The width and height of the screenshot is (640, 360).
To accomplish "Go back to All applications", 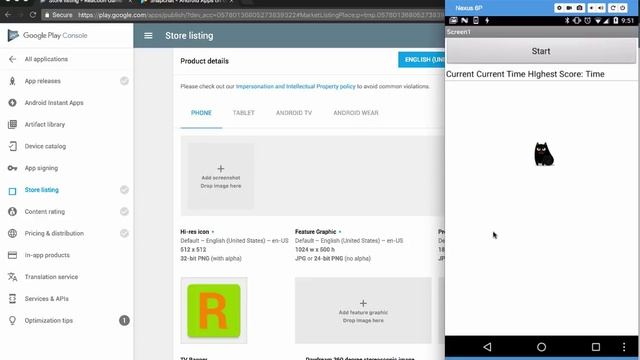I will click(x=46, y=59).
